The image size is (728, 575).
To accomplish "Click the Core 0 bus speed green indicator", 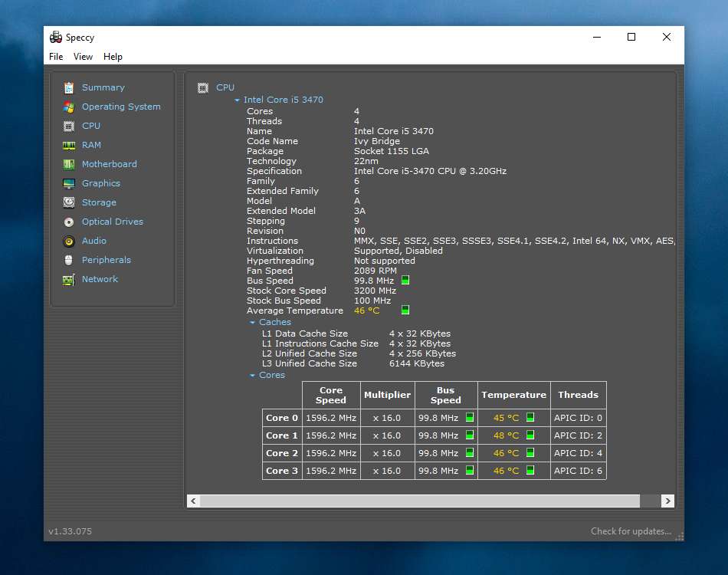I will tap(470, 417).
